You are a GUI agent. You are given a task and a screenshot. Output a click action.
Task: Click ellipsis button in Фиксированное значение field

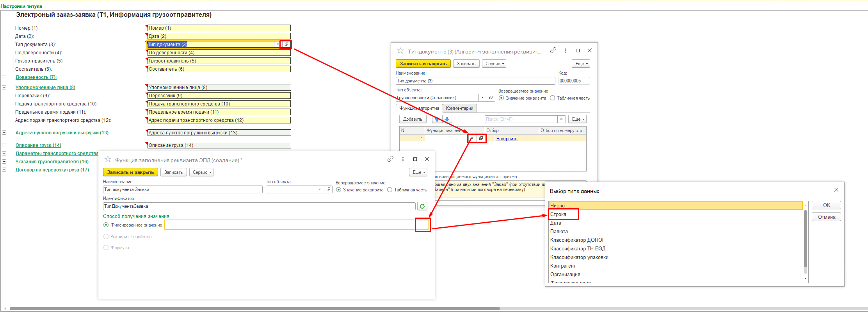tap(423, 225)
